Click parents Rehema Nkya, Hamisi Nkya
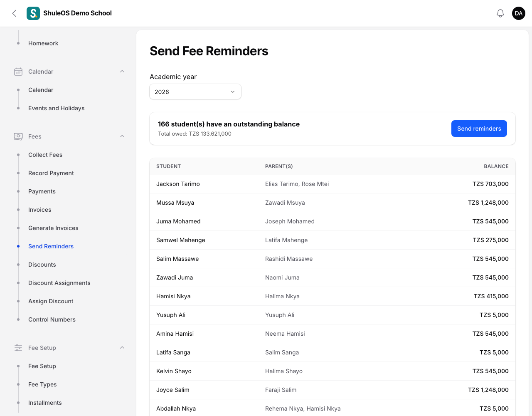 (x=303, y=409)
